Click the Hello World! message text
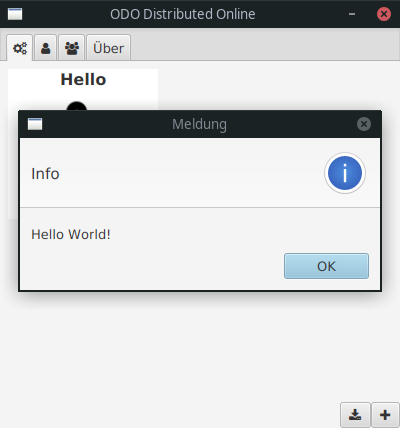400x428 pixels. 71,234
